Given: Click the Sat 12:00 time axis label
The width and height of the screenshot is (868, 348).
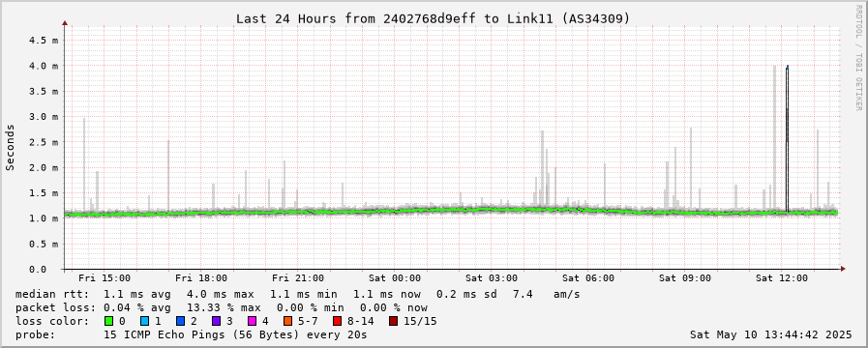Looking at the screenshot, I should [782, 278].
